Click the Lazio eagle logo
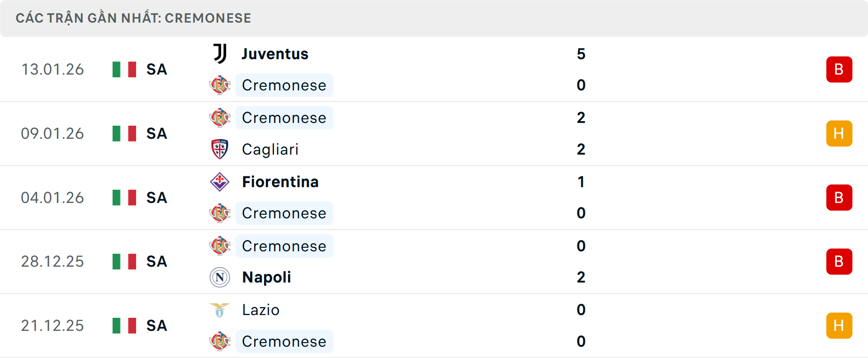 [220, 310]
